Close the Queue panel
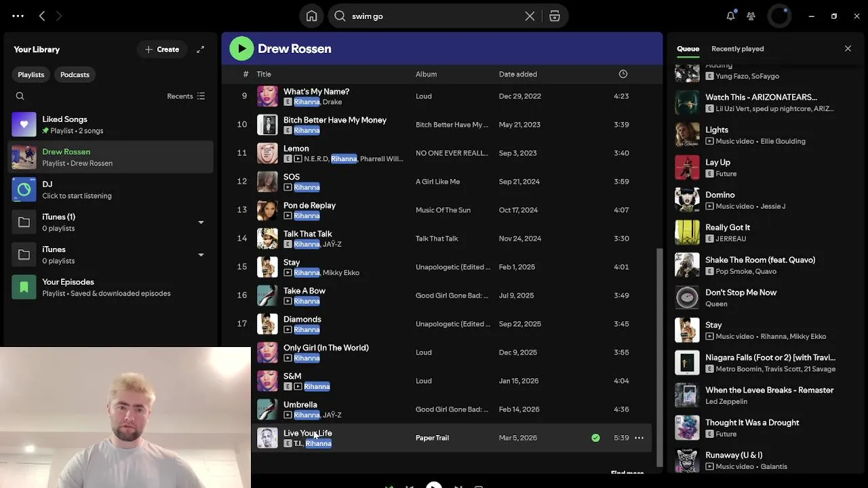The width and height of the screenshot is (868, 488). click(x=848, y=49)
